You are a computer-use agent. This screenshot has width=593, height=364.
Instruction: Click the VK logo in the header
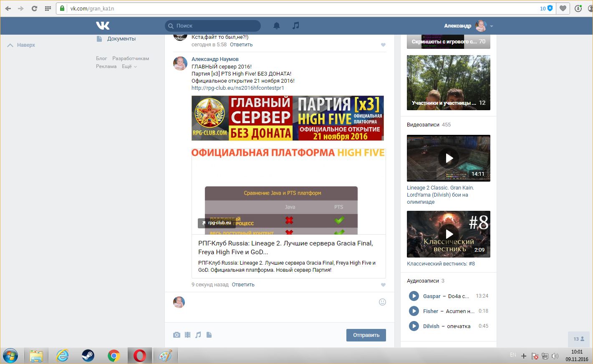coord(103,25)
